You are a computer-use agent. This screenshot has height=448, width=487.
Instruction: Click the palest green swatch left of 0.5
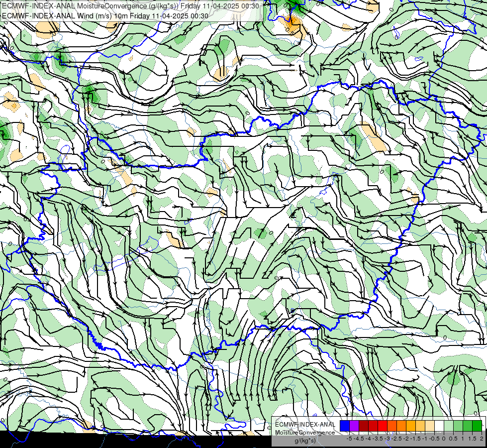click(x=449, y=426)
